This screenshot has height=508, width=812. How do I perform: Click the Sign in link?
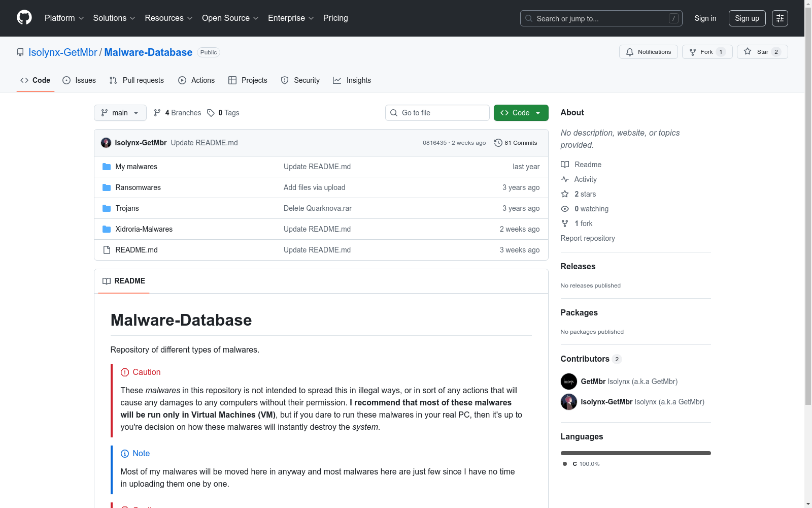(705, 18)
